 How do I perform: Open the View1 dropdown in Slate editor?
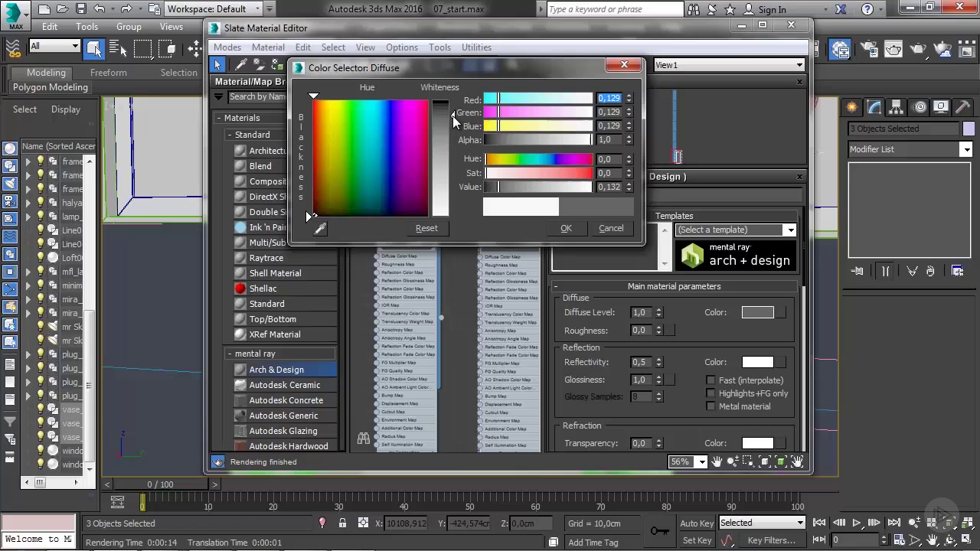(729, 65)
